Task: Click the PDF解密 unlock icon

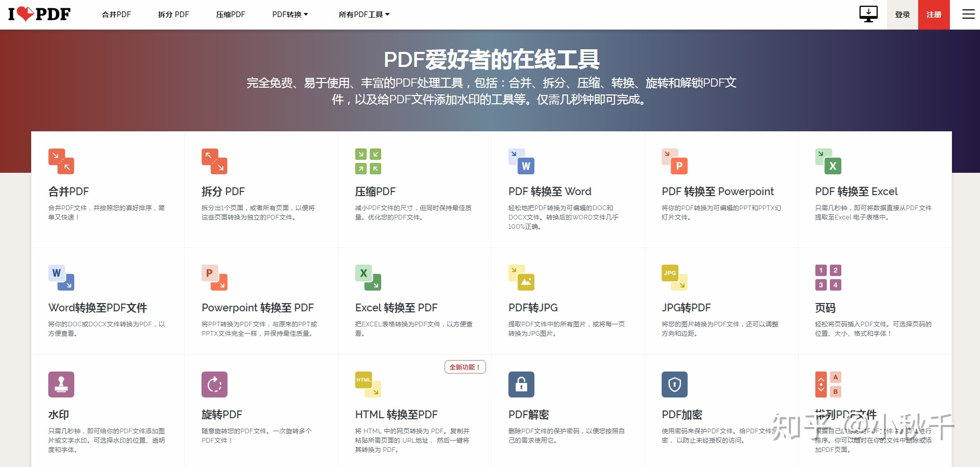Action: [521, 384]
